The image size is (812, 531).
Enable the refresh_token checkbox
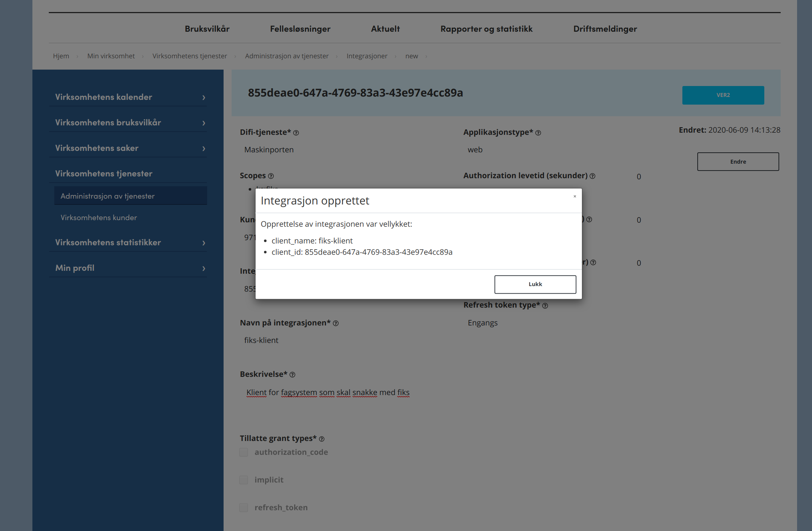tap(244, 508)
